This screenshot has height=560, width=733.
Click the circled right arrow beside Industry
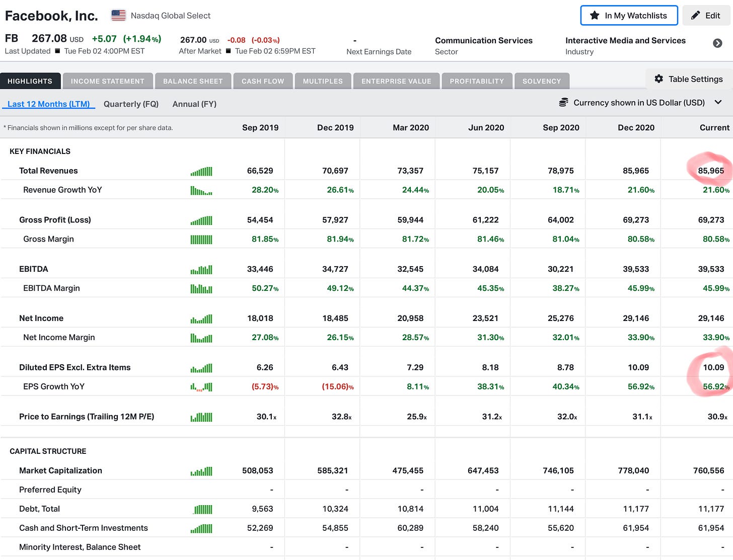[x=718, y=43]
